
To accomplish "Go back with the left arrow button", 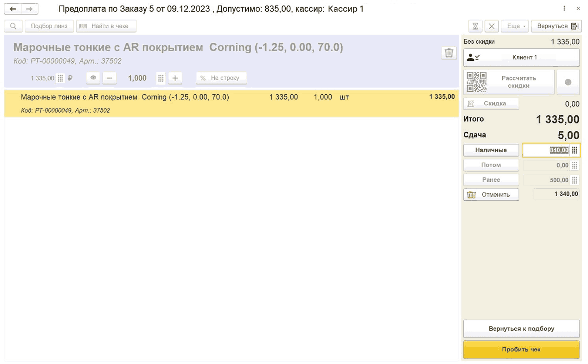I will tap(13, 9).
